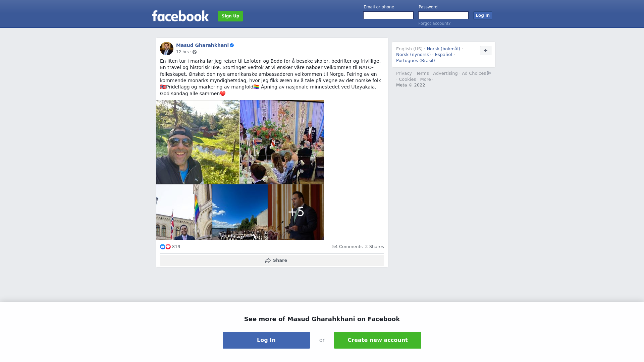
Task: Open more languages with plus button
Action: (486, 51)
